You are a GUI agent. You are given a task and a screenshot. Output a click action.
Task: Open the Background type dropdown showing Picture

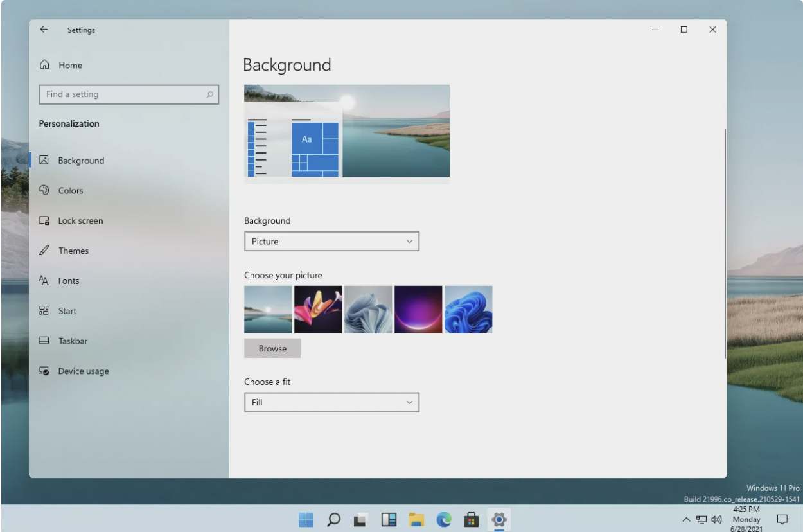pyautogui.click(x=331, y=242)
